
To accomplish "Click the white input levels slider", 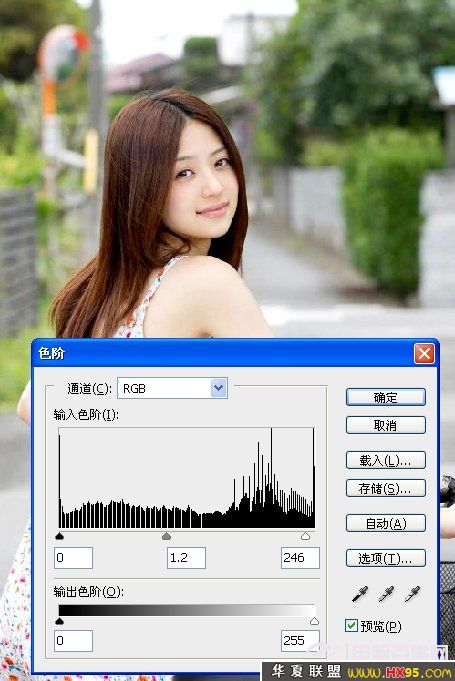I will [x=305, y=536].
